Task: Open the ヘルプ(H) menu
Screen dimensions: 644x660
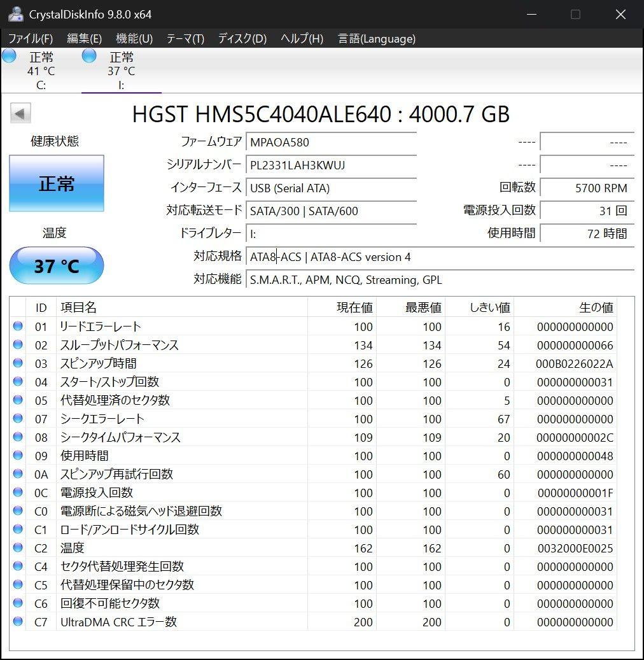Action: (x=302, y=39)
